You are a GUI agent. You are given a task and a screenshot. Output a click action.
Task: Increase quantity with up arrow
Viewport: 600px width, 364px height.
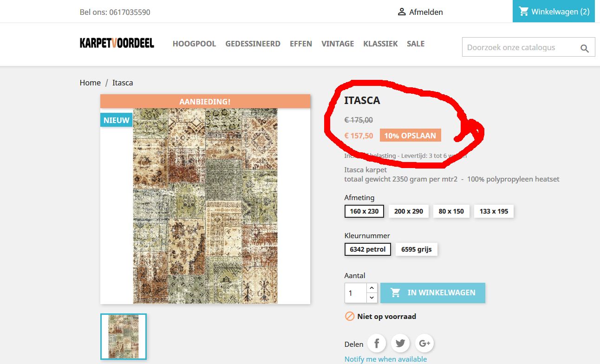tap(372, 288)
